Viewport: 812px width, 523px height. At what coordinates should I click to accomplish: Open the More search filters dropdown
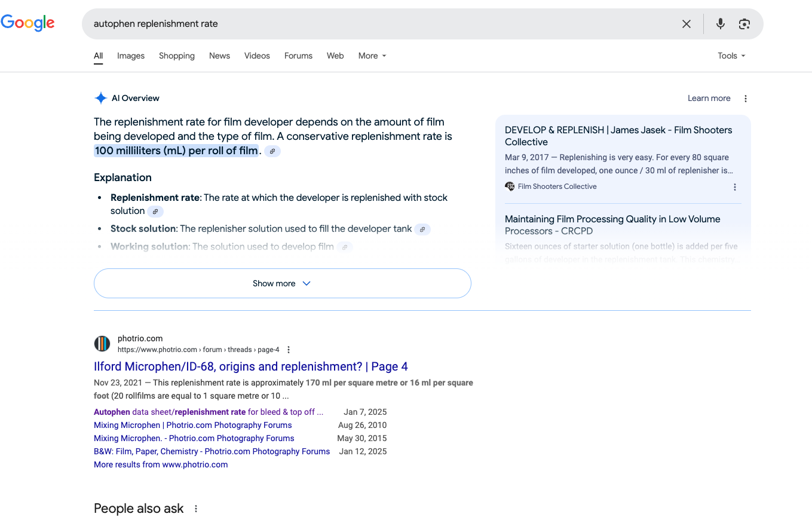[372, 56]
